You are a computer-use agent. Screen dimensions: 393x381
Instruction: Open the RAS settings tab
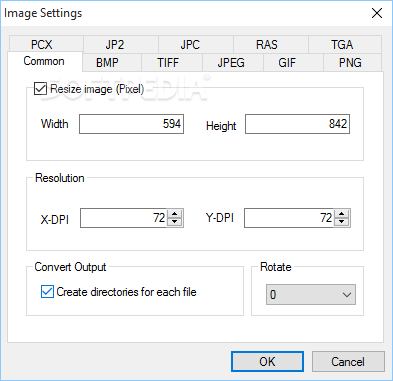(271, 44)
